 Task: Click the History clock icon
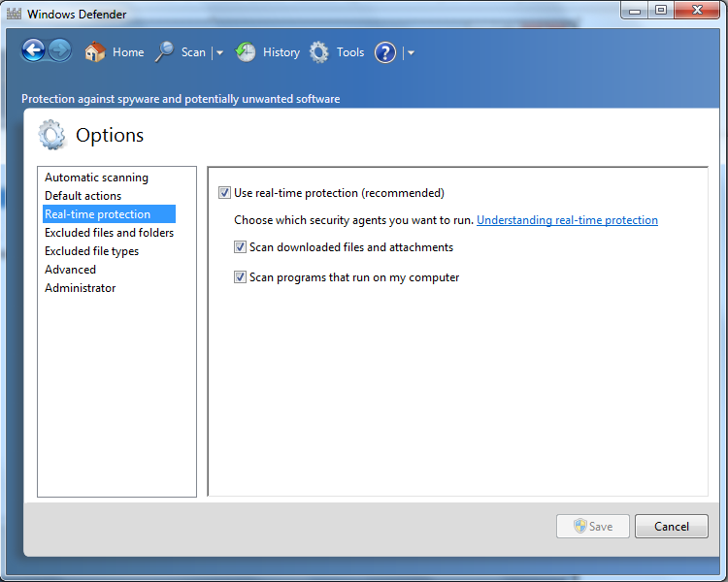[246, 52]
